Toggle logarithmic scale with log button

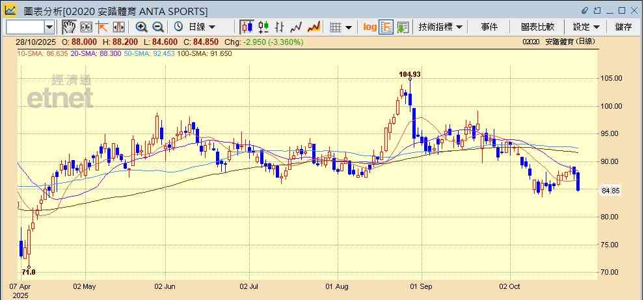pyautogui.click(x=369, y=27)
